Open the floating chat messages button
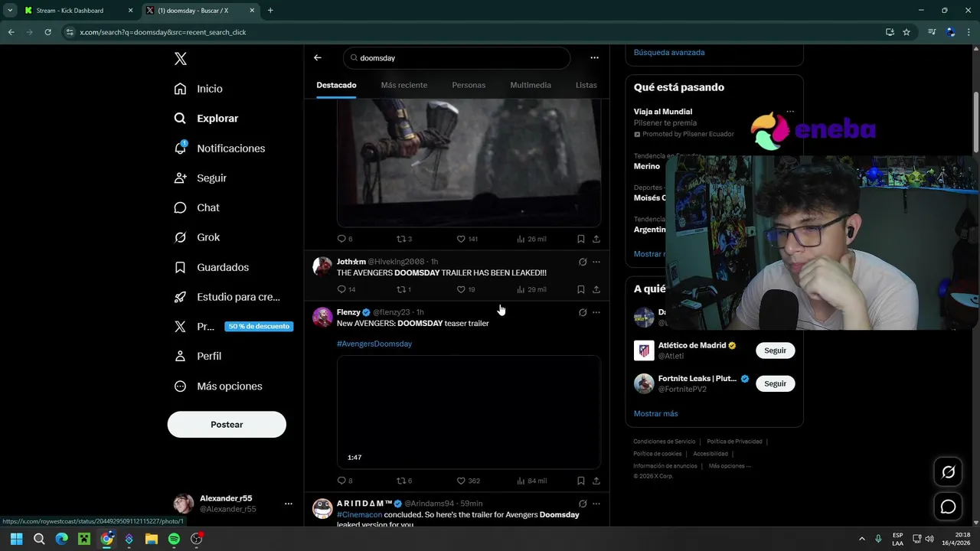This screenshot has height=551, width=980. pos(948,507)
